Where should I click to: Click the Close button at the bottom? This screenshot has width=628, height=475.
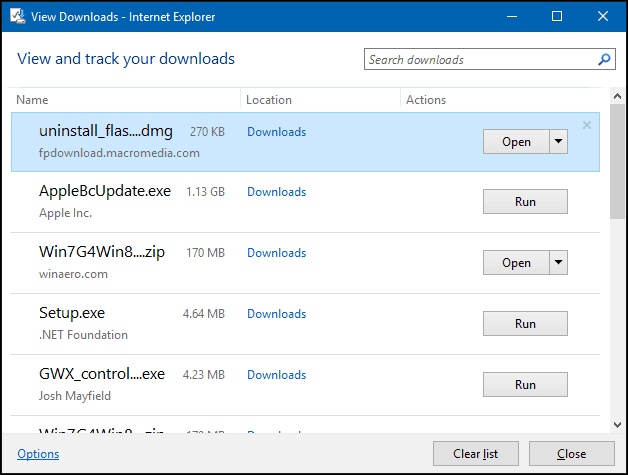[x=572, y=453]
